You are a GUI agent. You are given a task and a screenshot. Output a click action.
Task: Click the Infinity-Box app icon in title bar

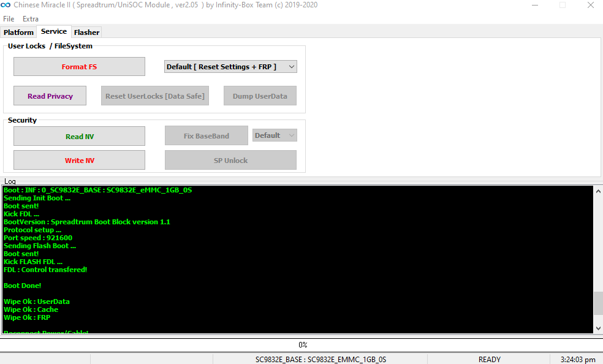pos(6,5)
